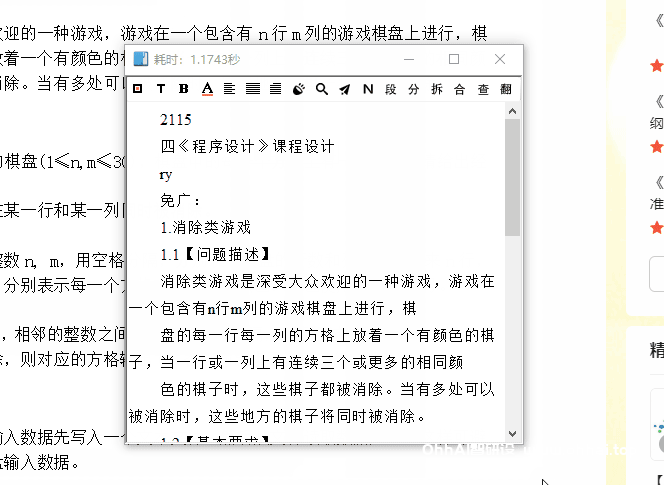Click the text 'ry' in result area
The image size is (664, 485).
166,175
